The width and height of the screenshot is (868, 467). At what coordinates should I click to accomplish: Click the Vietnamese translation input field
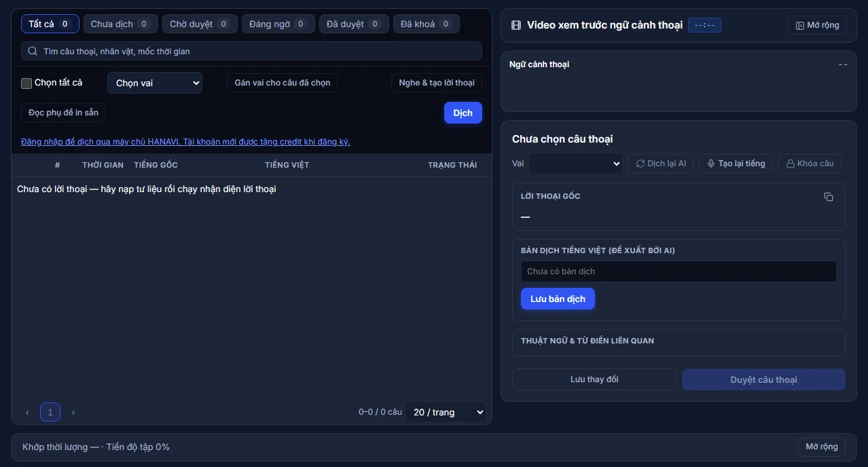point(679,272)
